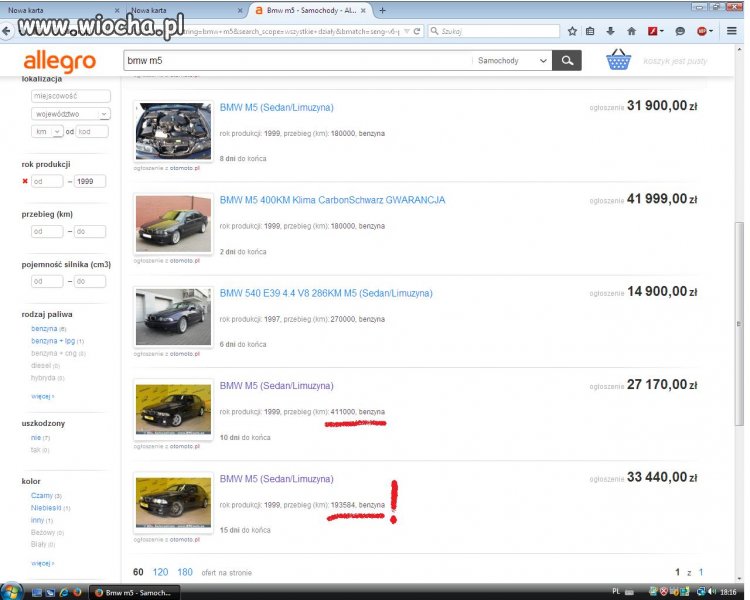Filter by benzyna + lpg fuel
This screenshot has width=750, height=600.
(x=53, y=341)
